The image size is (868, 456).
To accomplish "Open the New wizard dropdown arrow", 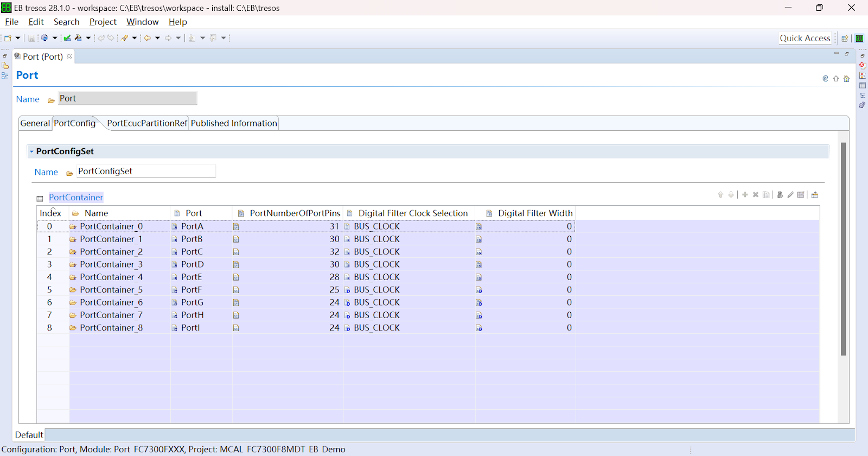I will (x=18, y=38).
